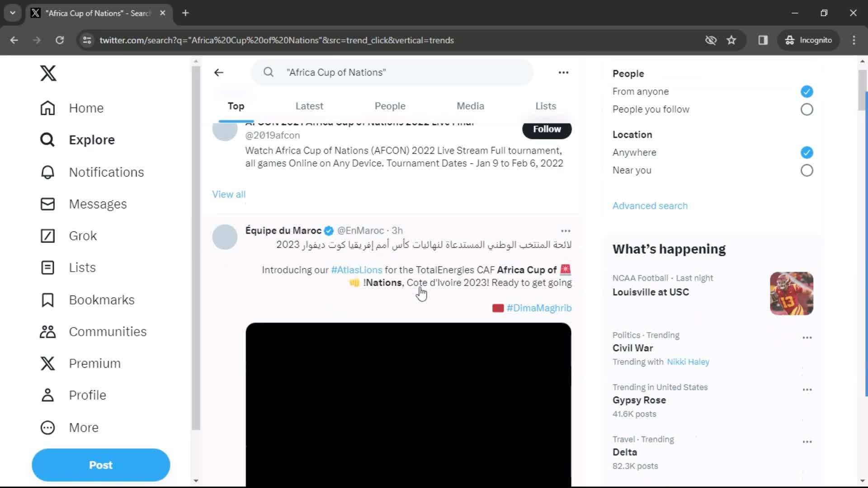Select Near you radio option
868x488 pixels.
[x=807, y=170]
